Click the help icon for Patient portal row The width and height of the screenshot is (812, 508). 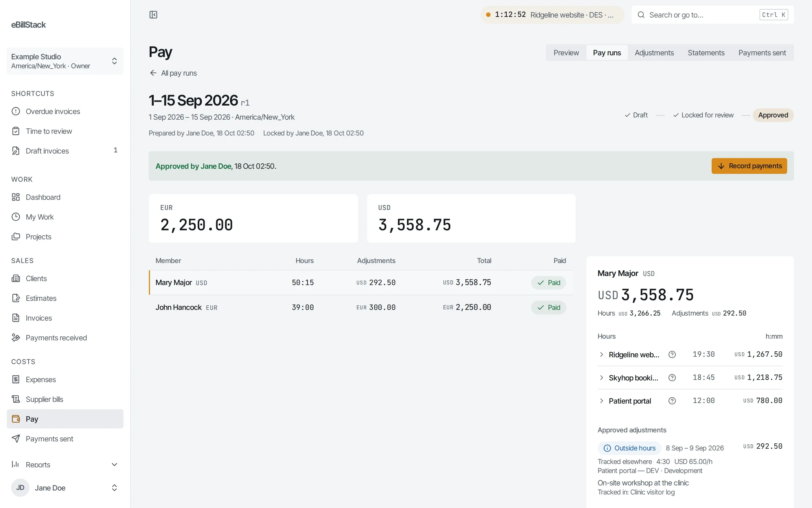click(x=672, y=401)
